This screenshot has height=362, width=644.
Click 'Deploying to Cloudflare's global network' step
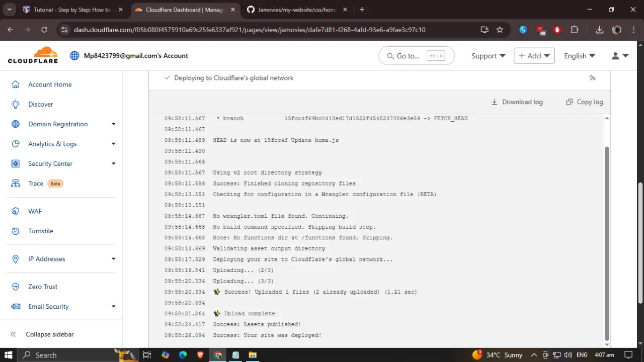234,78
